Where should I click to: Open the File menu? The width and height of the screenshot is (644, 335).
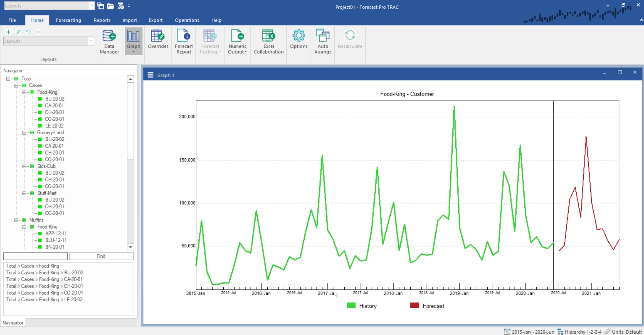pos(12,20)
